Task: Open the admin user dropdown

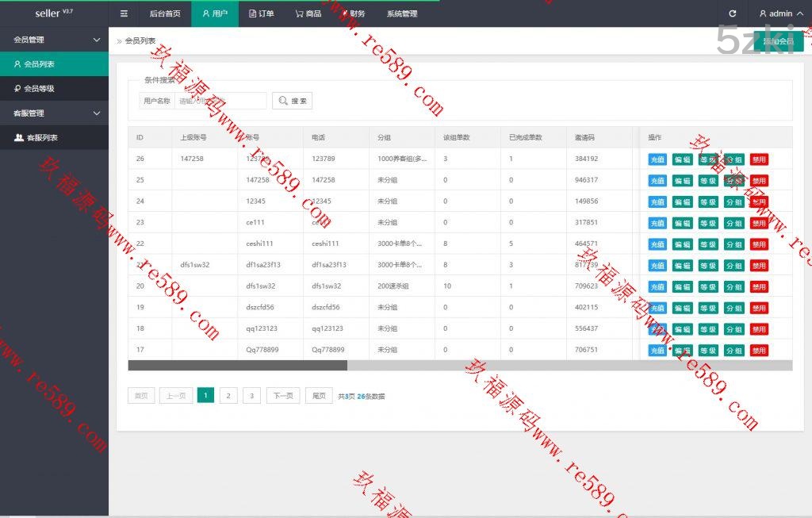Action: click(x=776, y=13)
